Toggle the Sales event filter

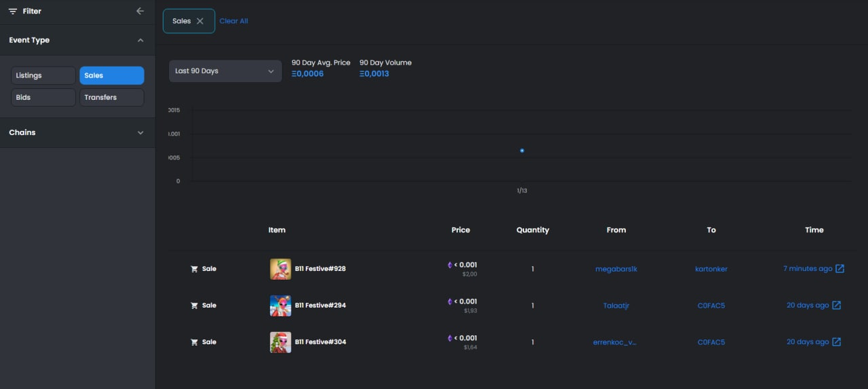pyautogui.click(x=112, y=75)
